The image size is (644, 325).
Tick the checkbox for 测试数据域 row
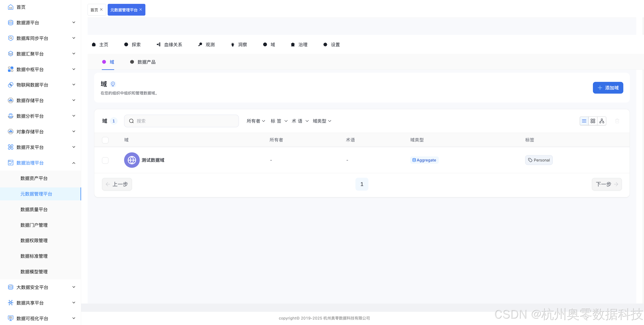[x=105, y=160]
